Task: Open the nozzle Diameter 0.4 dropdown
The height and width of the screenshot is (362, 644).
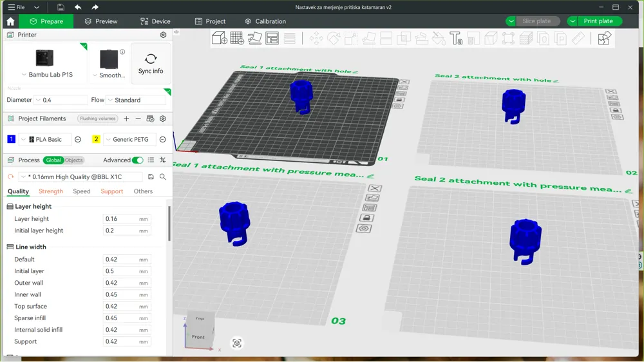Action: [61, 100]
